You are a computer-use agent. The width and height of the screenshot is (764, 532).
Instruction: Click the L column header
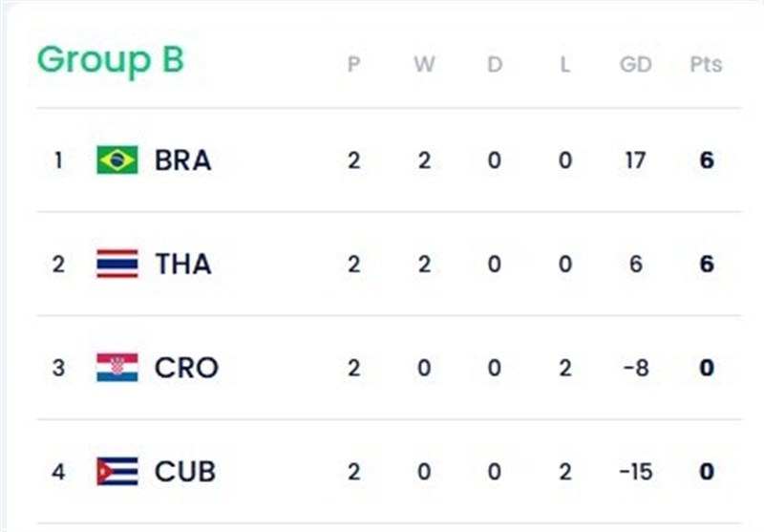click(x=565, y=65)
